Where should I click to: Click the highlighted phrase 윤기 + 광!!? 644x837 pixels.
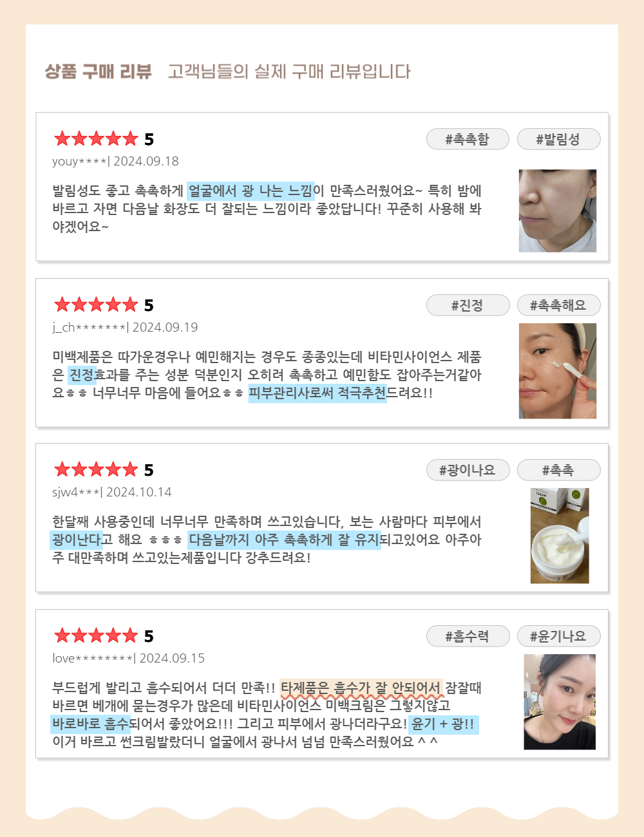(444, 724)
